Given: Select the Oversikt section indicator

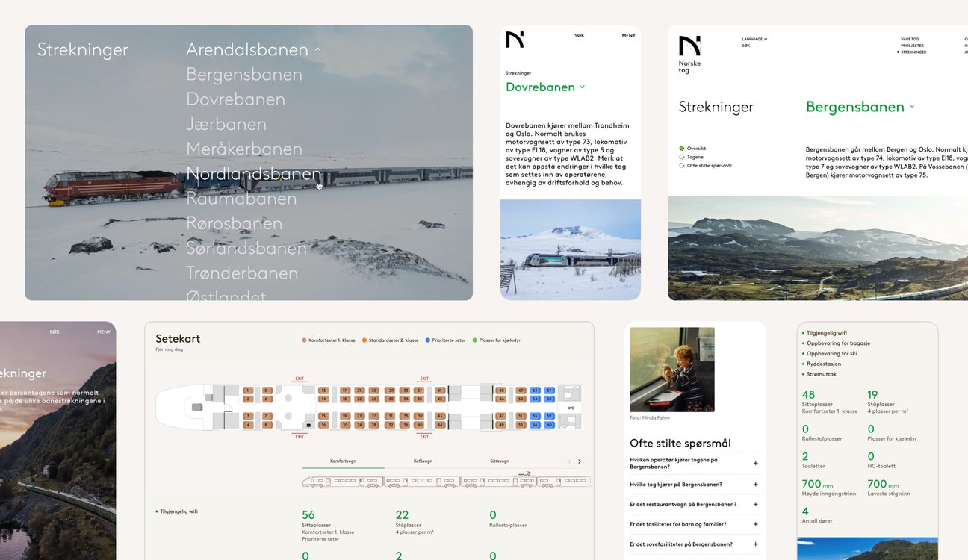Looking at the screenshot, I should click(682, 149).
